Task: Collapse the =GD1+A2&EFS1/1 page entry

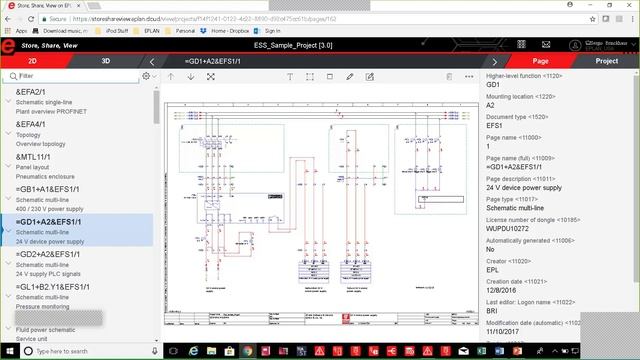Action: point(9,231)
